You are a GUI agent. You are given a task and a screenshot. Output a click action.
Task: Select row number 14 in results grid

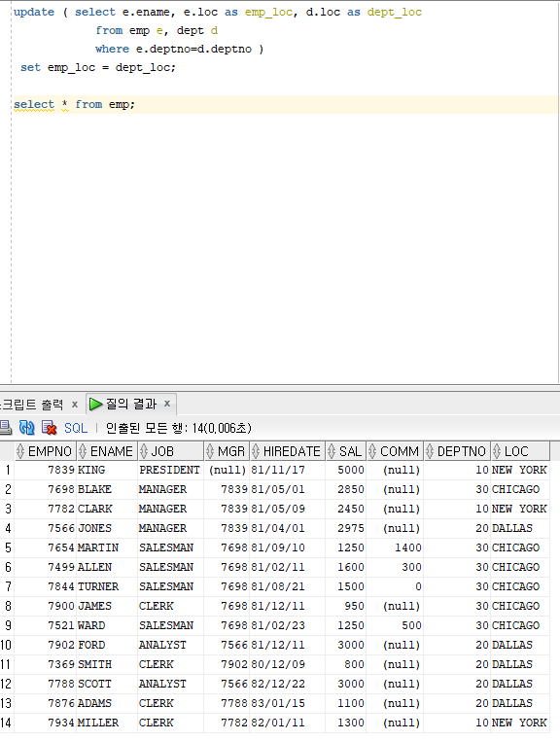[6, 723]
